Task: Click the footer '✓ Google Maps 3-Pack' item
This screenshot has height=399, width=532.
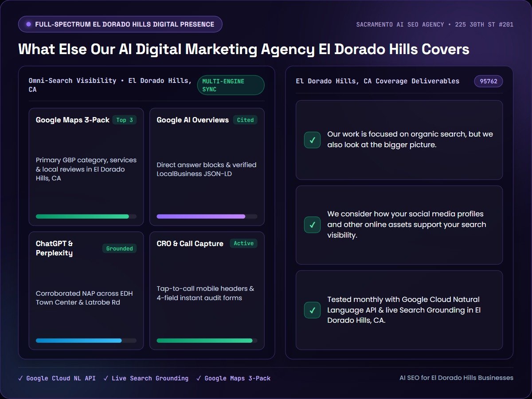Action: click(233, 379)
